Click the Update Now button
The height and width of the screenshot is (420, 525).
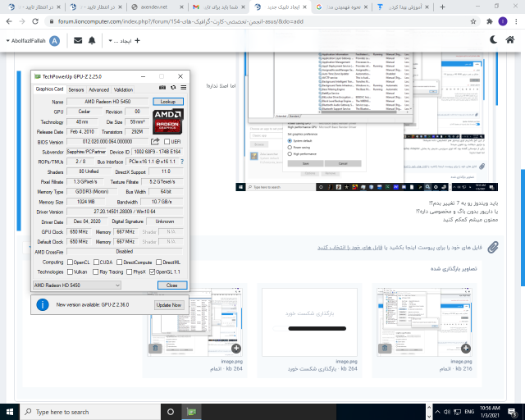168,304
